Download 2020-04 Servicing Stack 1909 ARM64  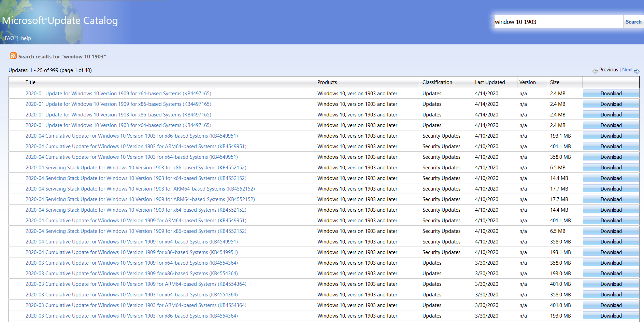pyautogui.click(x=611, y=199)
